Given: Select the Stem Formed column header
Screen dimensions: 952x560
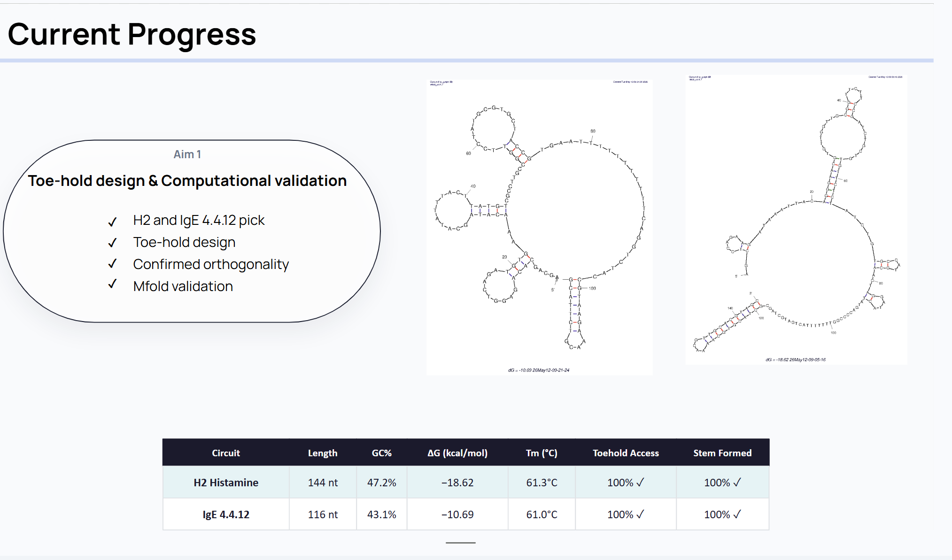Looking at the screenshot, I should coord(722,453).
